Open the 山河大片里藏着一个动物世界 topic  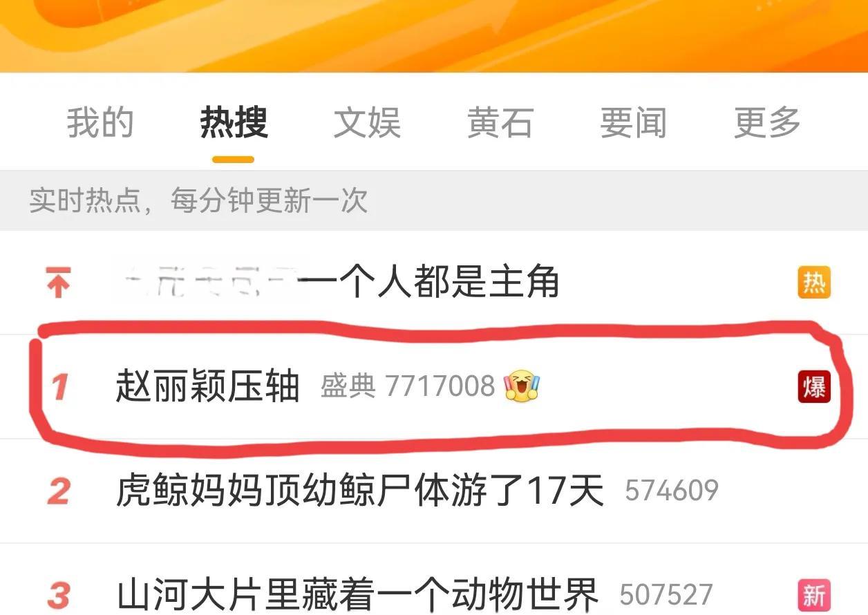tap(357, 594)
